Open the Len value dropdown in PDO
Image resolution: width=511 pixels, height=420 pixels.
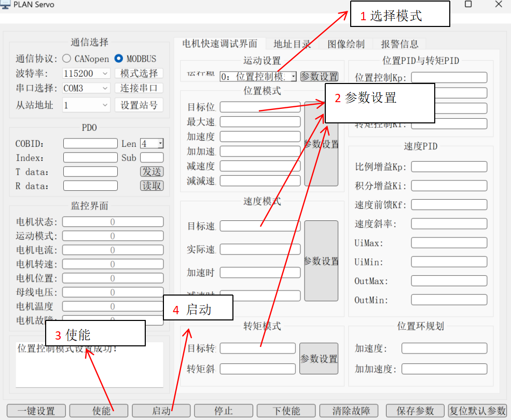tap(152, 143)
